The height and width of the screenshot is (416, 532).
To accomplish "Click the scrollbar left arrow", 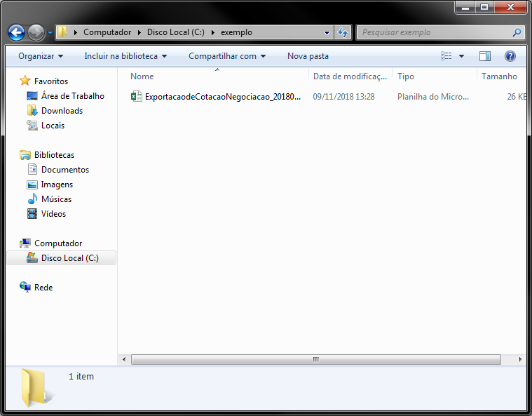I will click(x=124, y=359).
